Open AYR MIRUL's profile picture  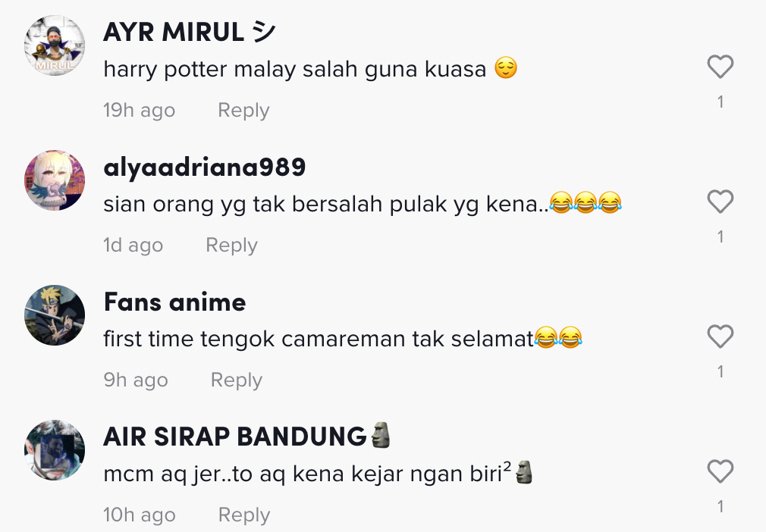tap(55, 45)
